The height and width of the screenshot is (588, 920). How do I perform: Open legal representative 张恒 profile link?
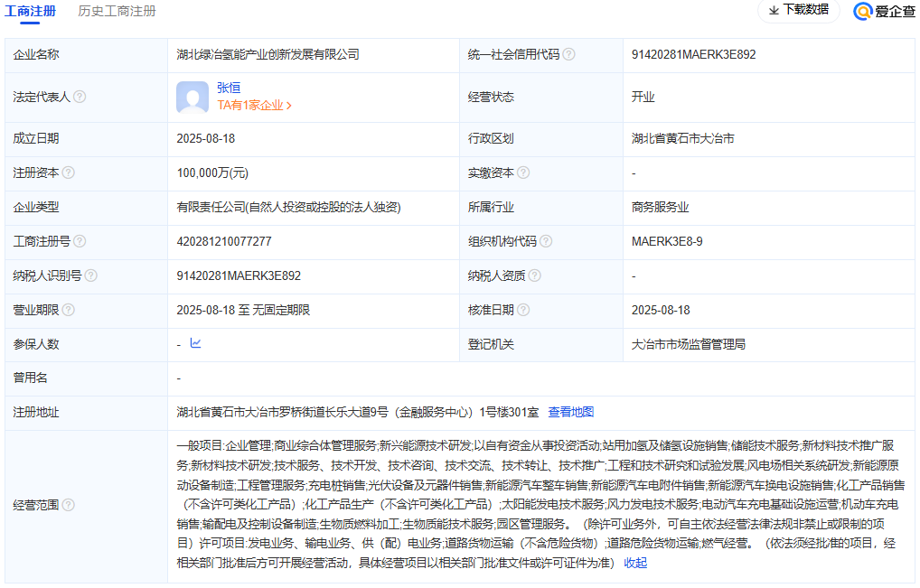click(x=229, y=88)
